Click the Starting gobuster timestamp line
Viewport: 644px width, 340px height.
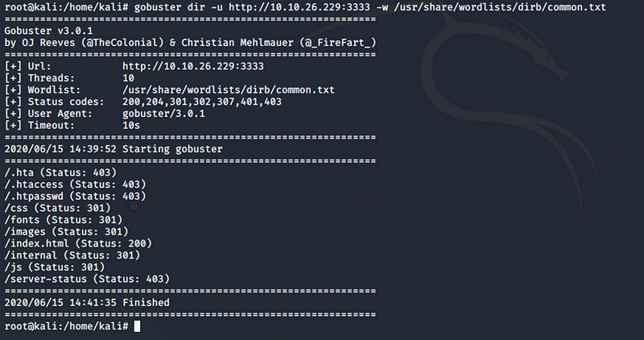click(x=114, y=149)
